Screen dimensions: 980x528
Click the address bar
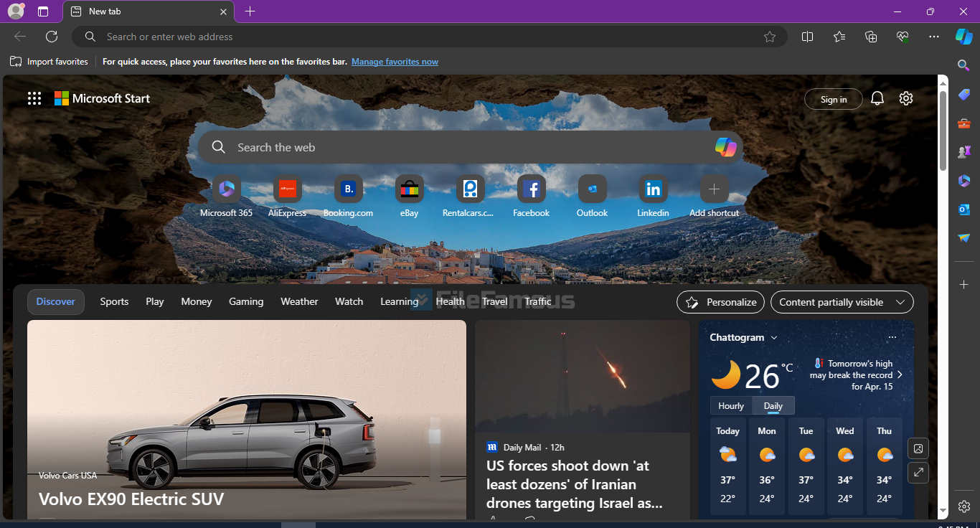tap(429, 37)
